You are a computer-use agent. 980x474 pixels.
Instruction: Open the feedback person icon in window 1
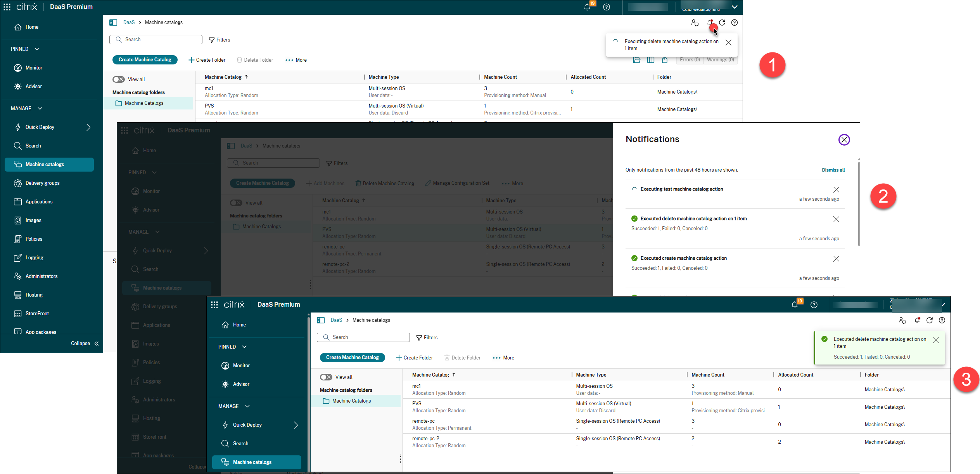pyautogui.click(x=695, y=23)
